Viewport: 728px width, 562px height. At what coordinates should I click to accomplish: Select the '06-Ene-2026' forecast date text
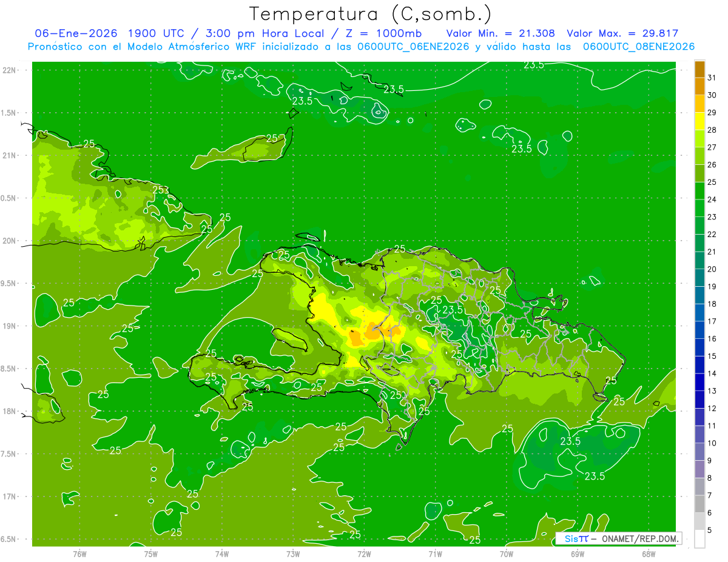tap(76, 33)
